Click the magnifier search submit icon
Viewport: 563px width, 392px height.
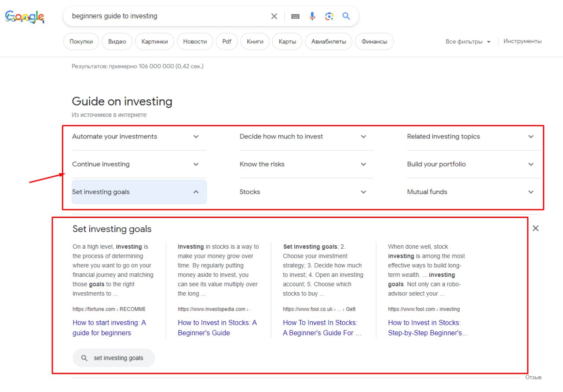pos(346,16)
